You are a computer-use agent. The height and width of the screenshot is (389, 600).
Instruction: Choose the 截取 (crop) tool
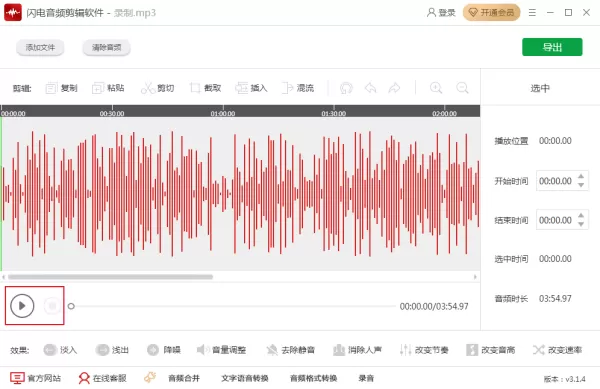(205, 88)
